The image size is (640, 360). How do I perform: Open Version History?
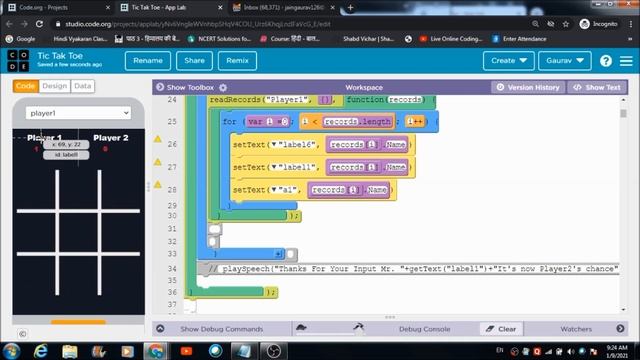528,87
